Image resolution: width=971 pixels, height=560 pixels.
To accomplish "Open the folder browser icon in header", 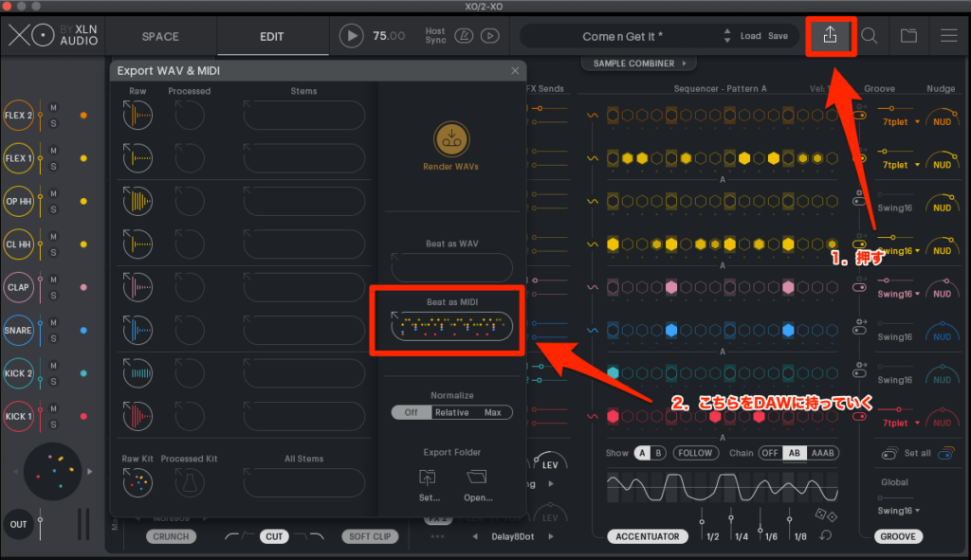I will tap(908, 36).
